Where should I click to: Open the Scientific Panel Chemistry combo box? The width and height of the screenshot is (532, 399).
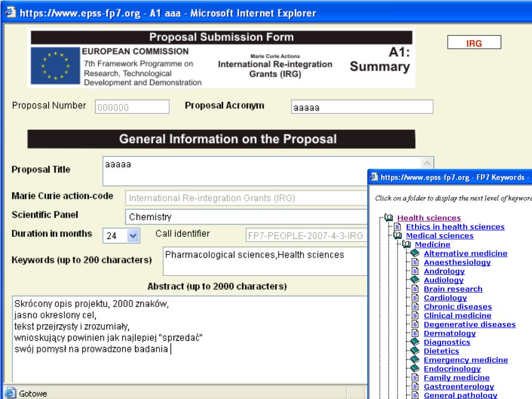click(247, 217)
